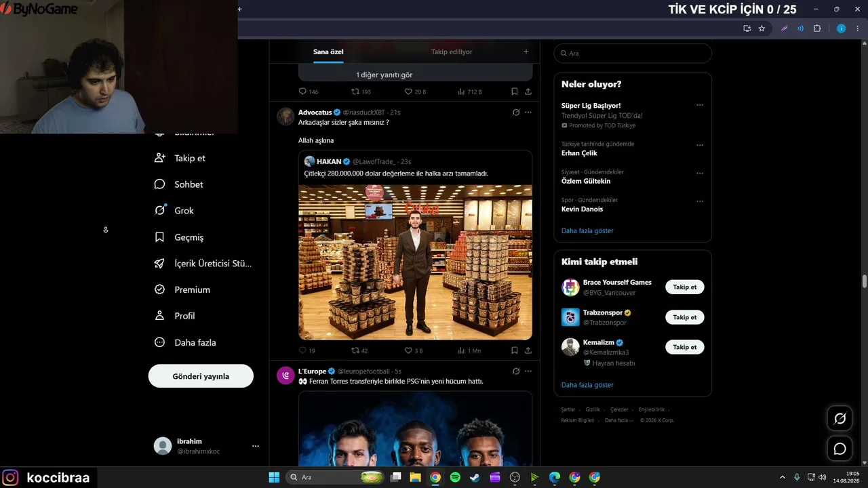
Task: Open more options for Süper Lig Başlıyor!
Action: 700,106
